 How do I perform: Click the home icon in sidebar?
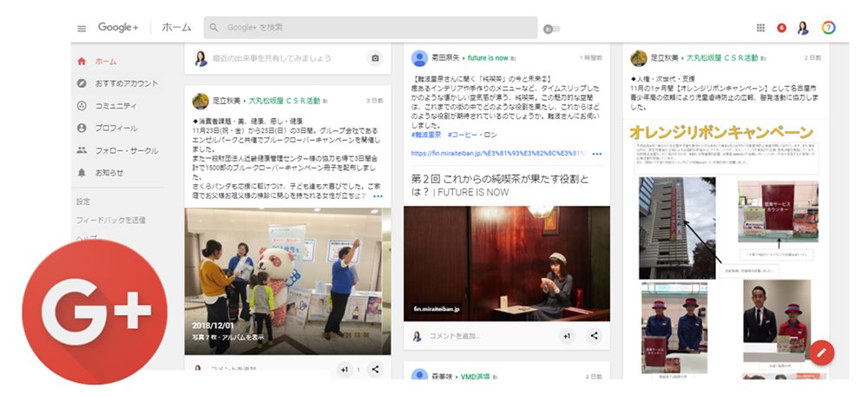click(82, 62)
